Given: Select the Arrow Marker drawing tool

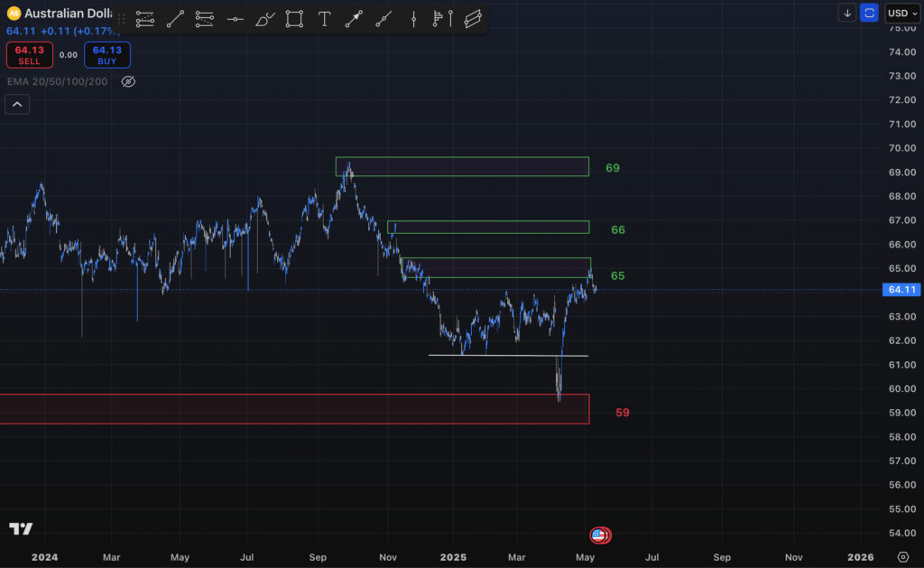Looking at the screenshot, I should [x=354, y=19].
